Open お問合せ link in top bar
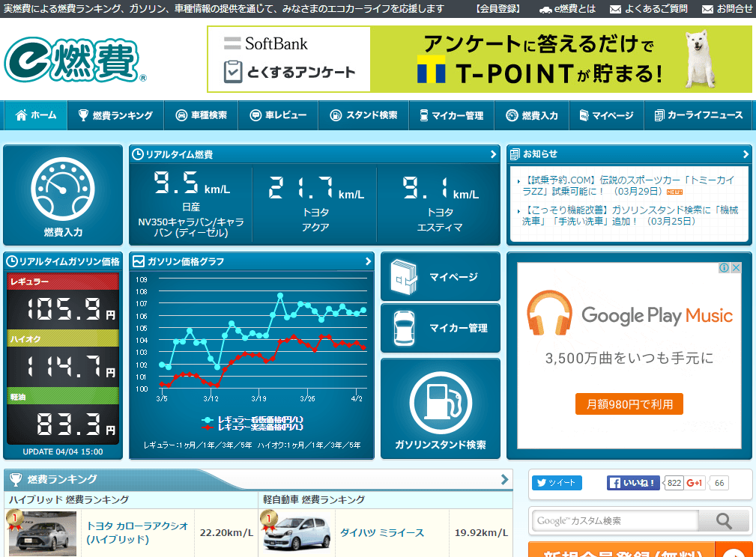Screen dimensions: 756x557 [x=727, y=9]
